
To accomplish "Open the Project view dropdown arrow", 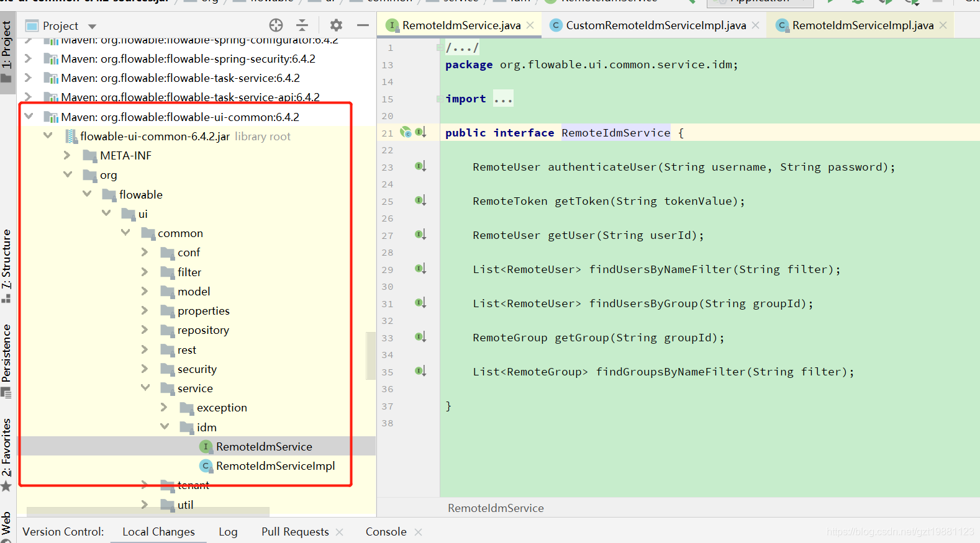I will 93,27.
